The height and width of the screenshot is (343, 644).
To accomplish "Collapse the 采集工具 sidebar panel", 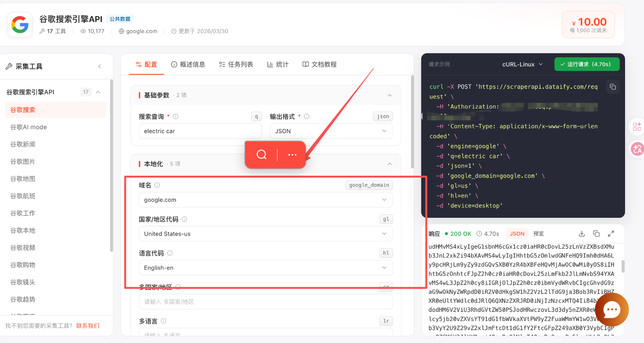I will point(99,66).
